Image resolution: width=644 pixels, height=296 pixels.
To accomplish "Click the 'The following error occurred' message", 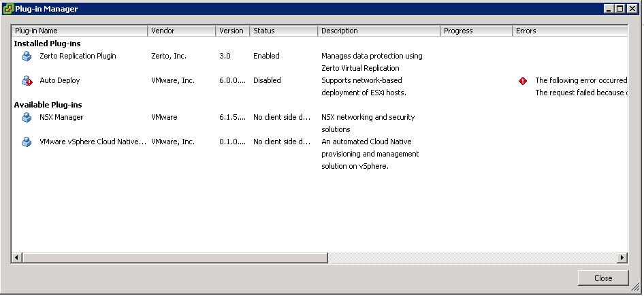I will click(x=581, y=80).
